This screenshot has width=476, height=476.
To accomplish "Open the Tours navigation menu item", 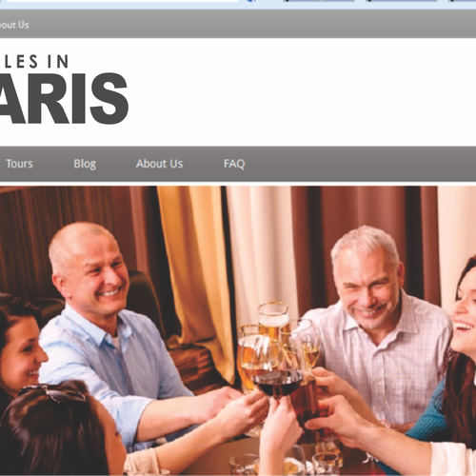I will (19, 164).
